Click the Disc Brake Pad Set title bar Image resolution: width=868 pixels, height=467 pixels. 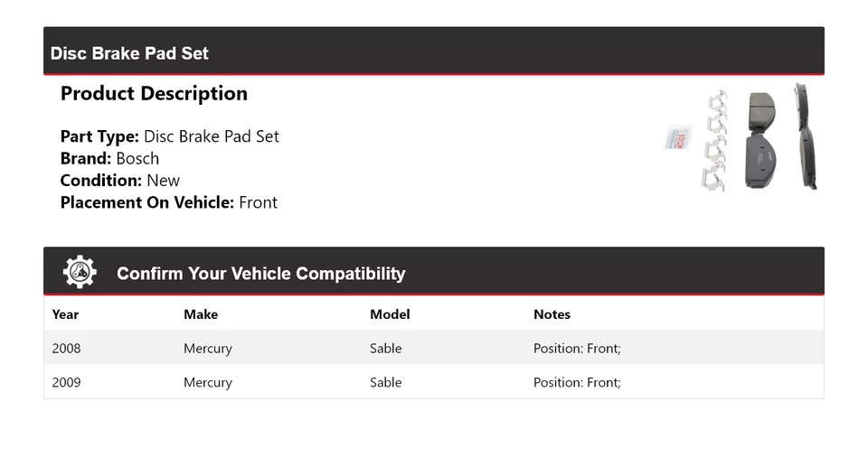[129, 53]
